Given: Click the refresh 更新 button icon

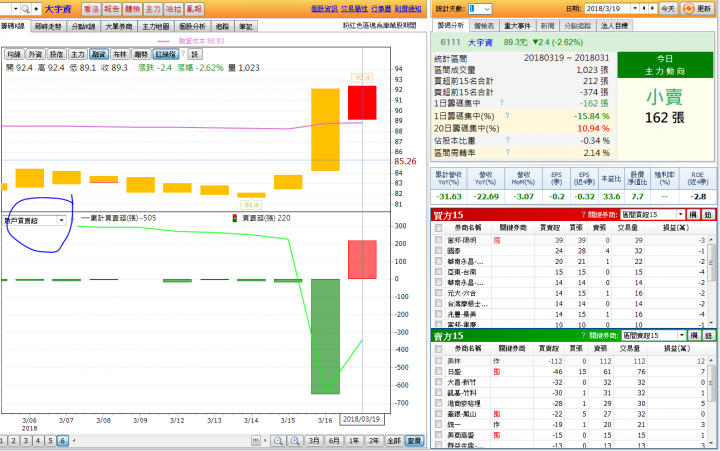Looking at the screenshot, I should [688, 9].
